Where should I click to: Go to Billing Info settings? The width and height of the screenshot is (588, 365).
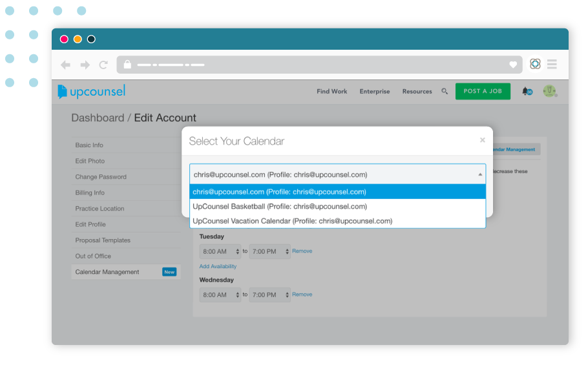[125, 193]
